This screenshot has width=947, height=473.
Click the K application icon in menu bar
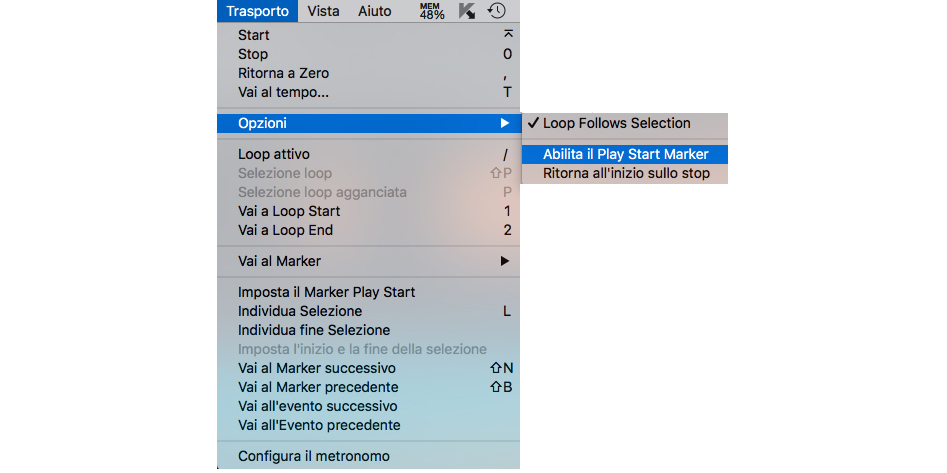click(466, 11)
